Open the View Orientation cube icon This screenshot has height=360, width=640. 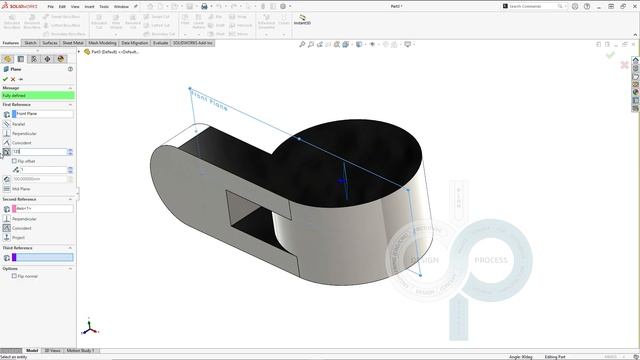point(346,44)
